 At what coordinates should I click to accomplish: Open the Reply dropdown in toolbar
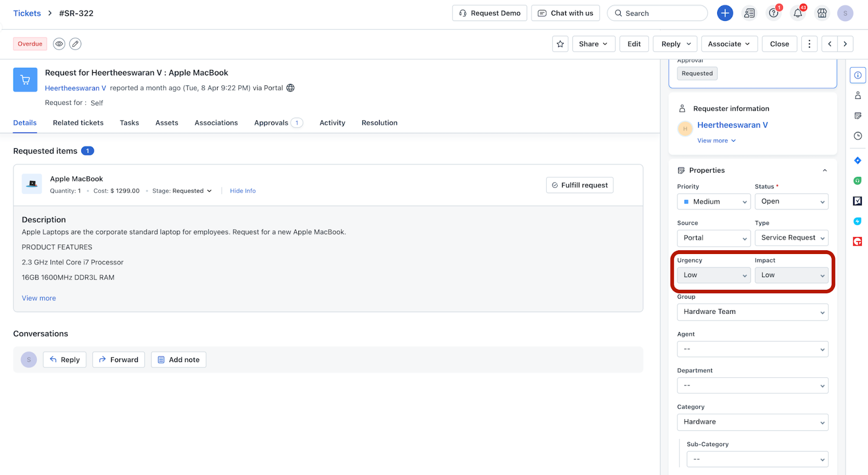click(675, 44)
